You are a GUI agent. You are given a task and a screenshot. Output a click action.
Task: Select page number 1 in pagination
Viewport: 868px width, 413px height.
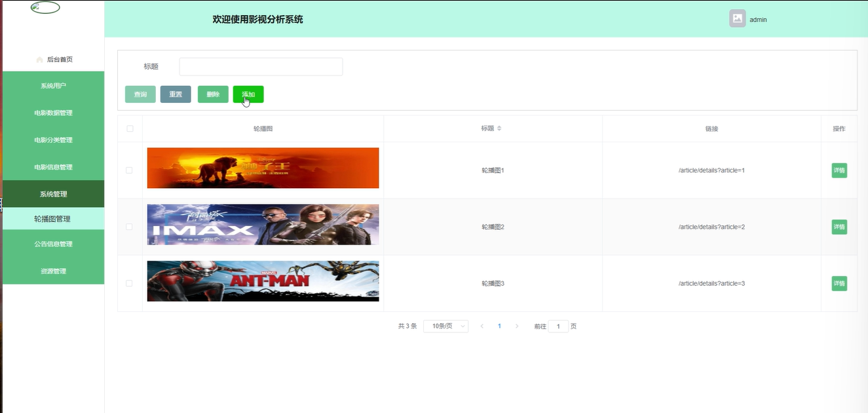point(499,326)
